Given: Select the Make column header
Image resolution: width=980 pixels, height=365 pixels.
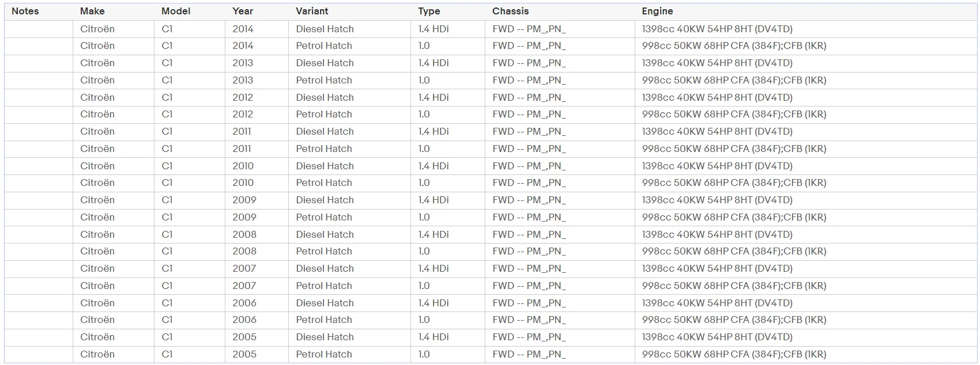Looking at the screenshot, I should coord(92,11).
